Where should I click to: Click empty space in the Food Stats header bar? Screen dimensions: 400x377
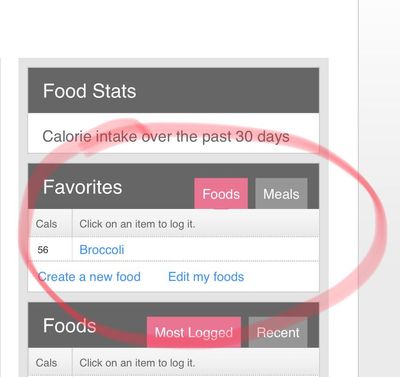(227, 91)
